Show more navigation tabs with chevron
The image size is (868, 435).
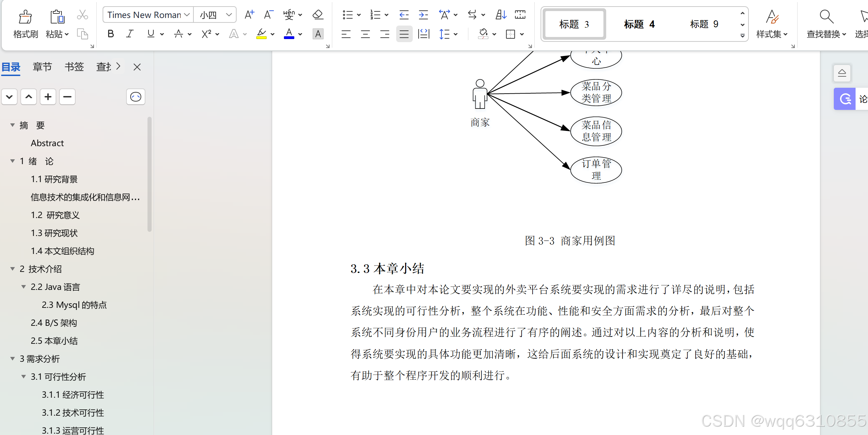point(118,66)
